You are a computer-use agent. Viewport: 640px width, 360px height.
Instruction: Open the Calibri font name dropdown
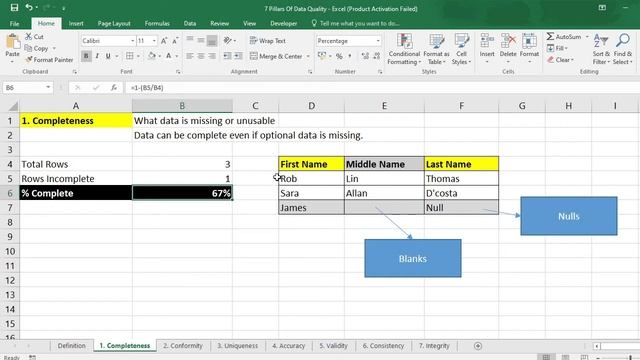pyautogui.click(x=133, y=41)
